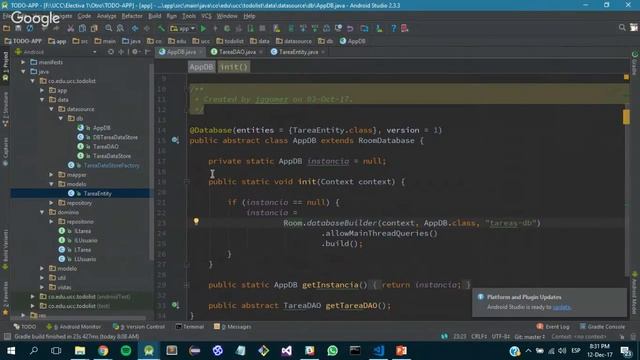Click the Save All toolbar icon
This screenshot has height=360, width=640.
18,29
